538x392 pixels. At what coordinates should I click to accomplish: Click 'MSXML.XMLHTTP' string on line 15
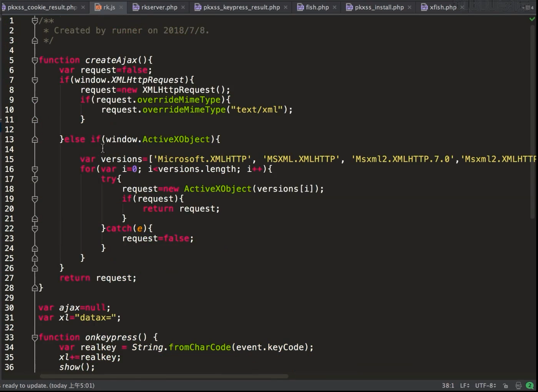[301, 159]
